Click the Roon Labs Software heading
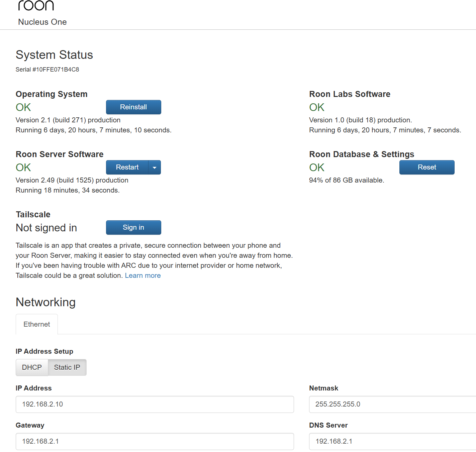Screen dimensions: 476x452 (350, 94)
